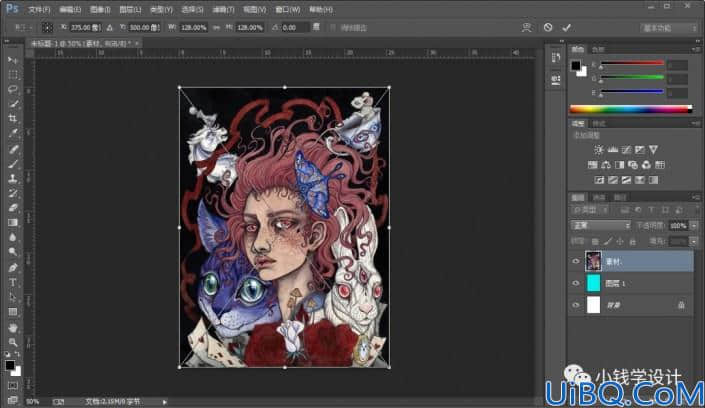The width and height of the screenshot is (705, 408).
Task: Open the layer filter type dropdown
Action: (590, 210)
